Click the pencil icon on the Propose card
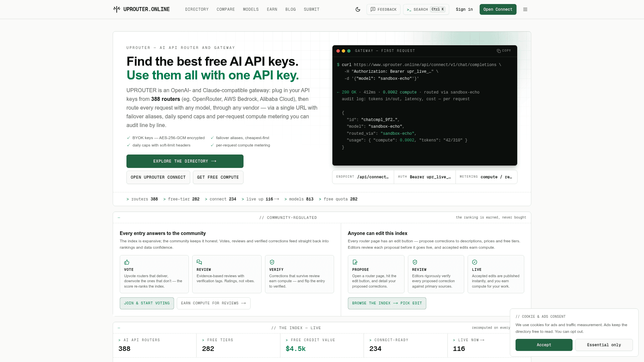Image resolution: width=644 pixels, height=362 pixels. point(355,262)
